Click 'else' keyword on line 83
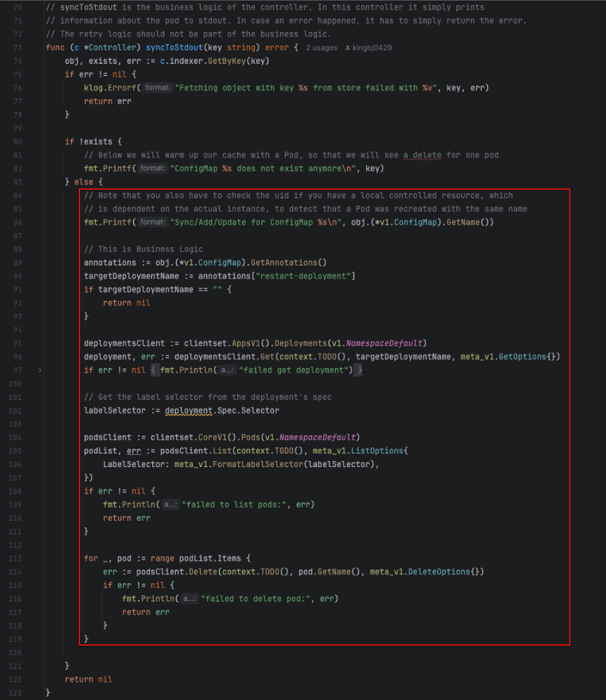This screenshot has width=606, height=700. [84, 182]
